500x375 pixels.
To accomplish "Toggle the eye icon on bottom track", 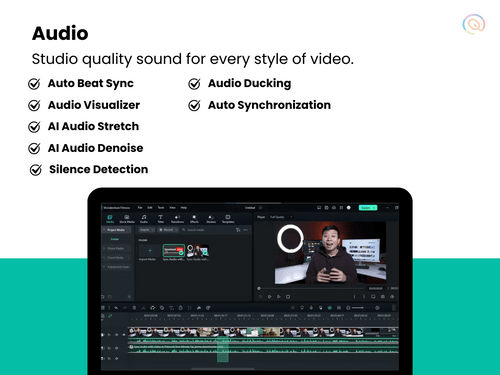I will pos(116,359).
